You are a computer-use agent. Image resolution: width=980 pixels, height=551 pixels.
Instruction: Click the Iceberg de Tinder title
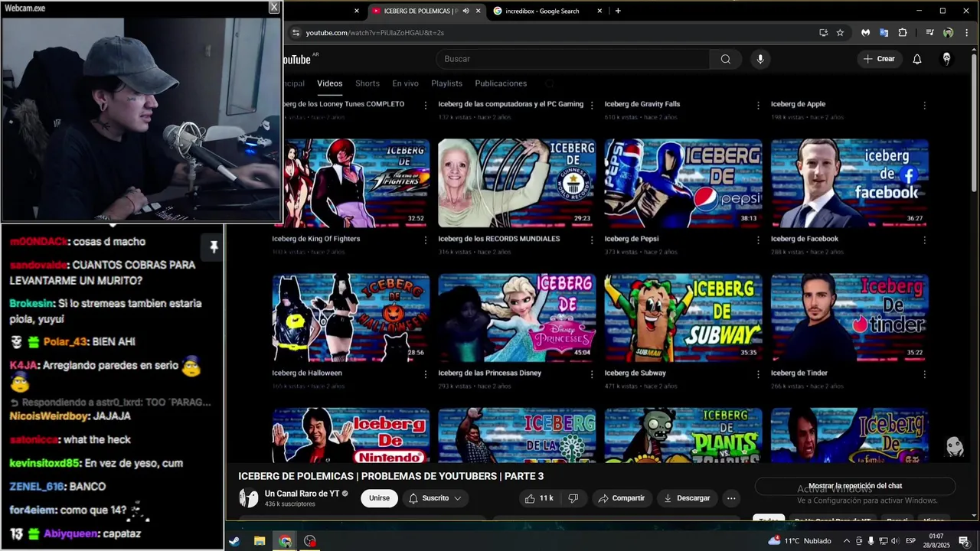click(x=799, y=373)
